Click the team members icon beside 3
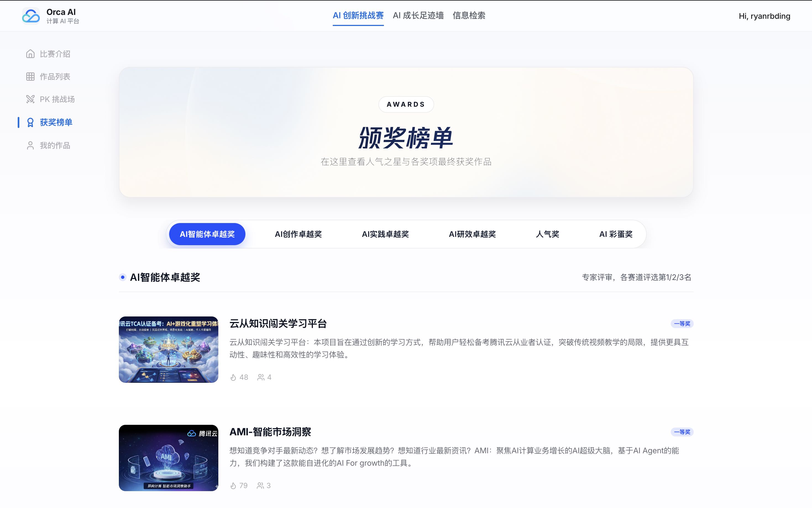This screenshot has width=812, height=508. [x=260, y=486]
